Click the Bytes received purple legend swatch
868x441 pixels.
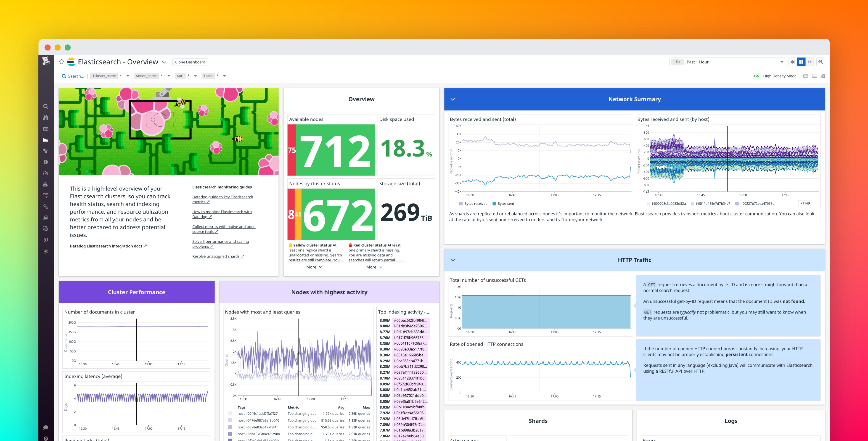pyautogui.click(x=461, y=203)
